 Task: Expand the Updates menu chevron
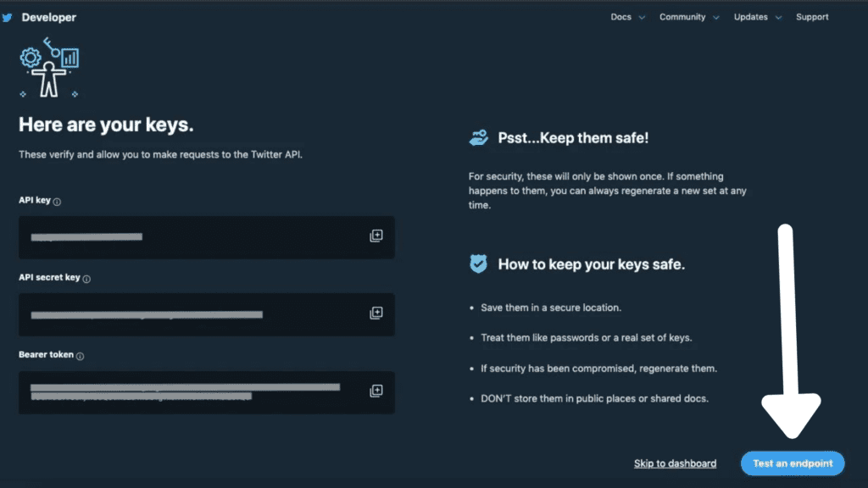(x=778, y=18)
